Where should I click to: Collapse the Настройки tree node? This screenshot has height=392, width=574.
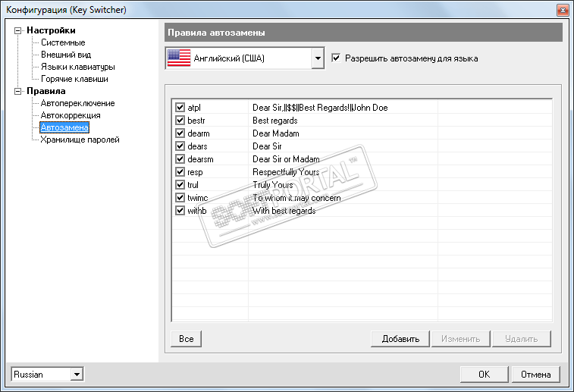tap(17, 31)
